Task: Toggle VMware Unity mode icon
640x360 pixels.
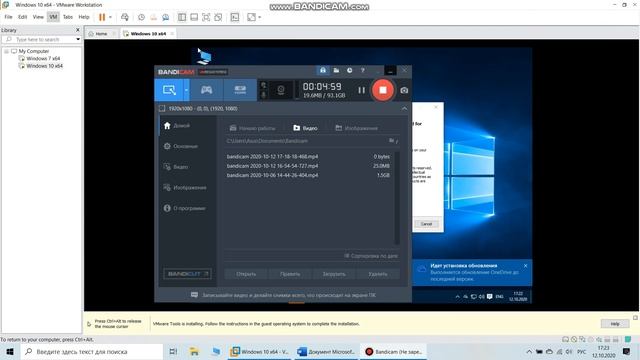Action: (218, 17)
